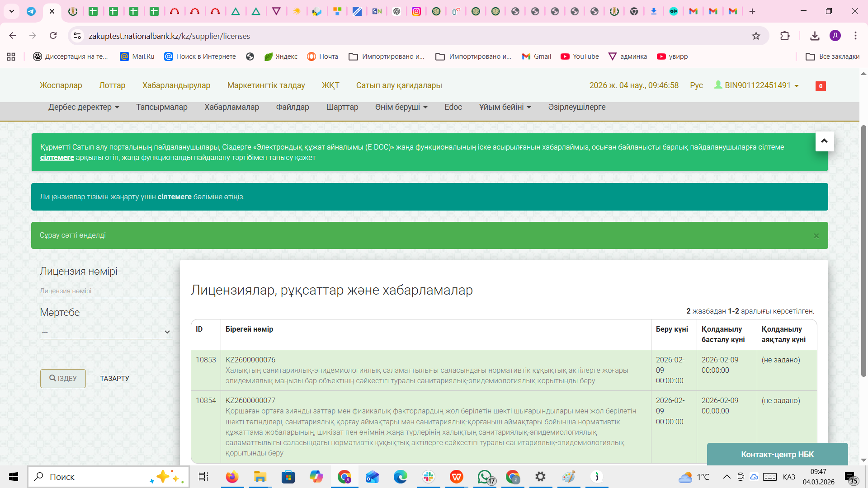Open the Chrome downloads icon
This screenshot has height=488, width=868.
click(815, 36)
